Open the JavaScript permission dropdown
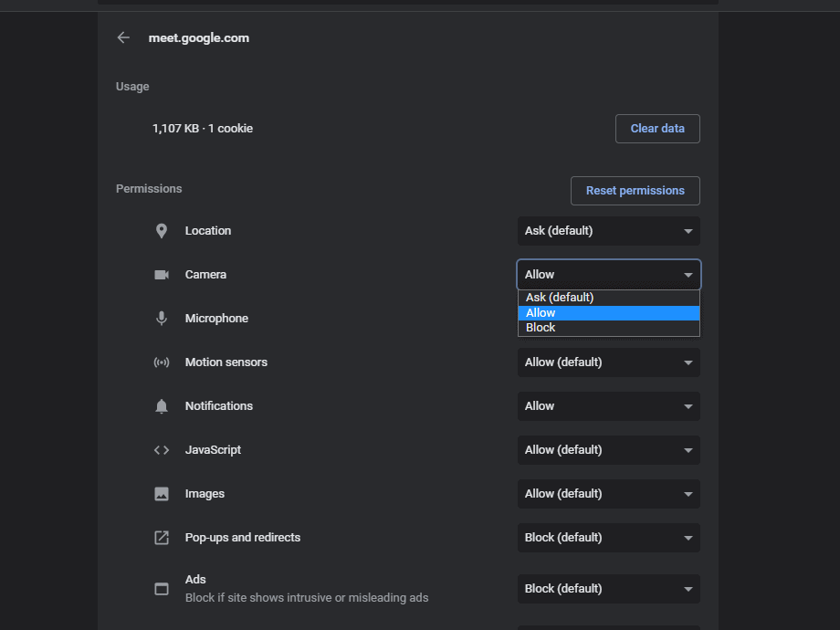The width and height of the screenshot is (840, 630). tap(609, 450)
